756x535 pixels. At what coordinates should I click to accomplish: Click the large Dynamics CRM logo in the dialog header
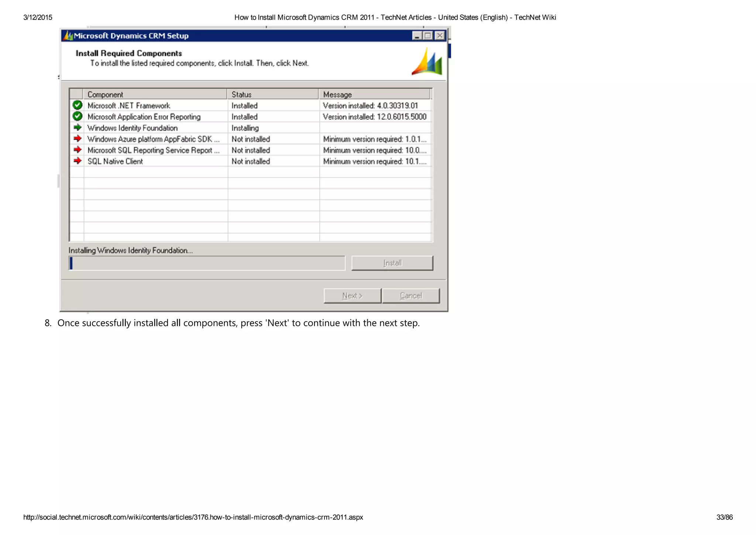(427, 61)
